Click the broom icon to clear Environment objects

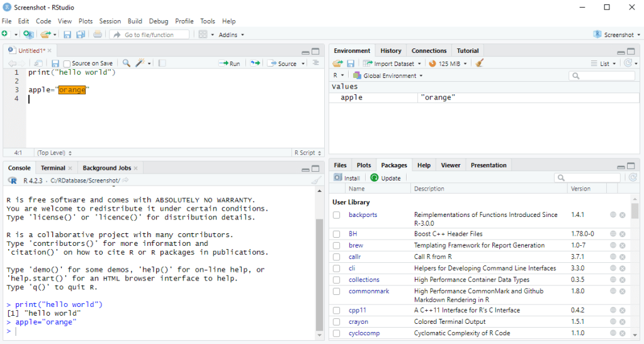pyautogui.click(x=479, y=64)
